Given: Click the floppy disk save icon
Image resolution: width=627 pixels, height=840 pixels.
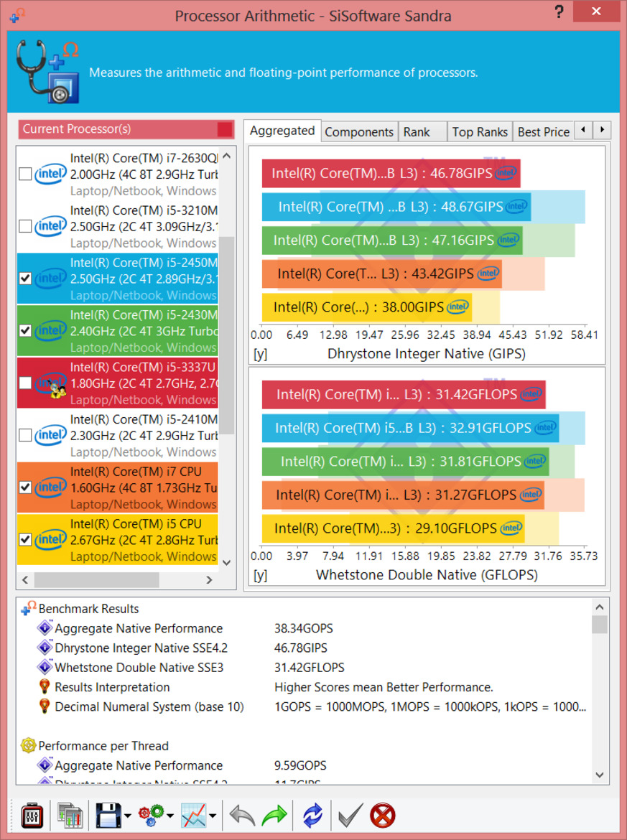Looking at the screenshot, I should coord(108,816).
